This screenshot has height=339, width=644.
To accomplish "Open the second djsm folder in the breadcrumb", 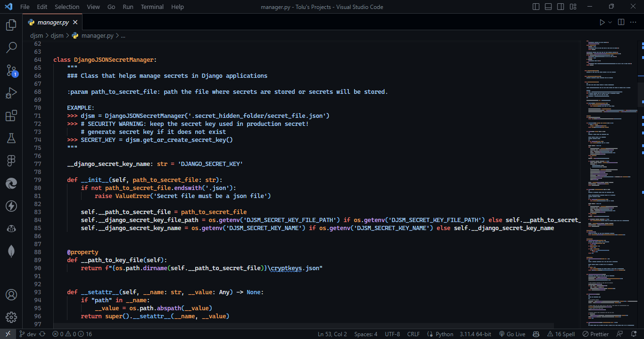I will point(57,35).
